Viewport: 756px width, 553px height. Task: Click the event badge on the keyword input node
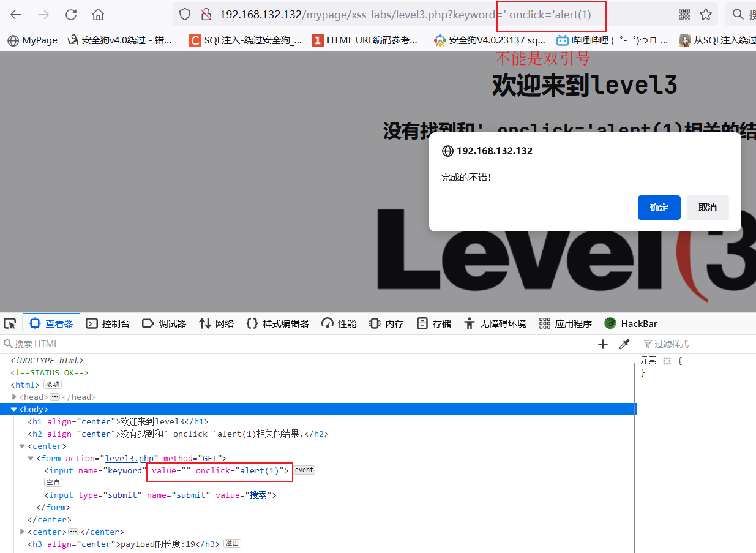[x=304, y=470]
